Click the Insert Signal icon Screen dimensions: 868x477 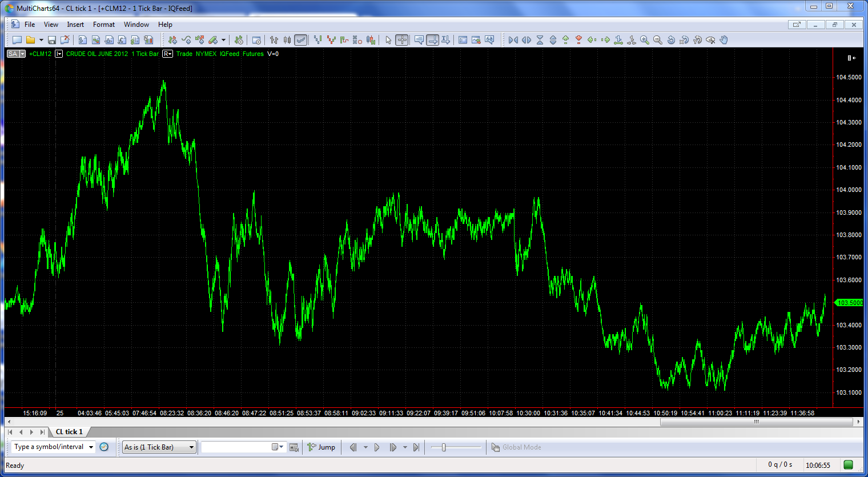click(172, 40)
